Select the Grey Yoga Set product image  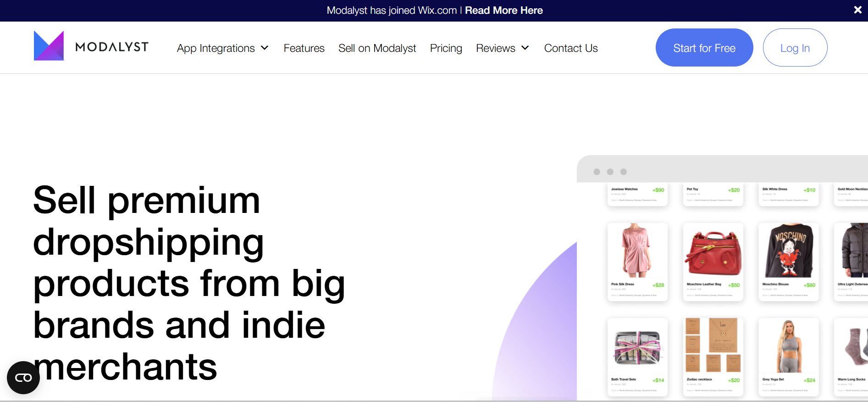click(x=789, y=346)
